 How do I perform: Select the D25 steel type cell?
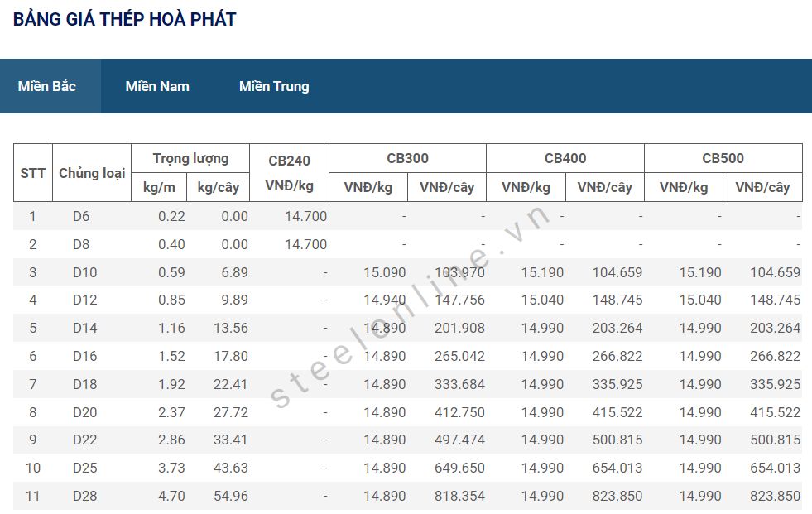(85, 468)
